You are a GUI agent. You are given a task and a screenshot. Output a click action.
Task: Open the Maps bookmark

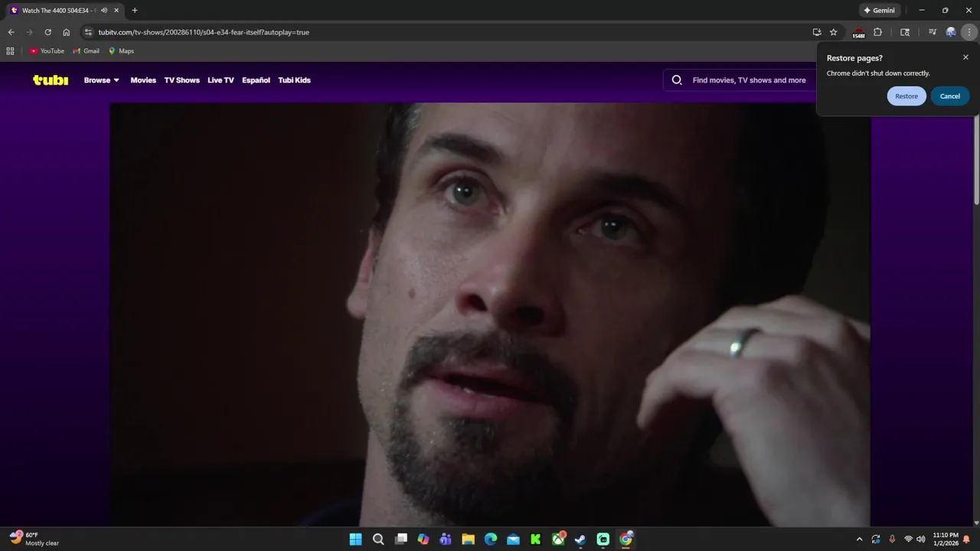click(121, 51)
